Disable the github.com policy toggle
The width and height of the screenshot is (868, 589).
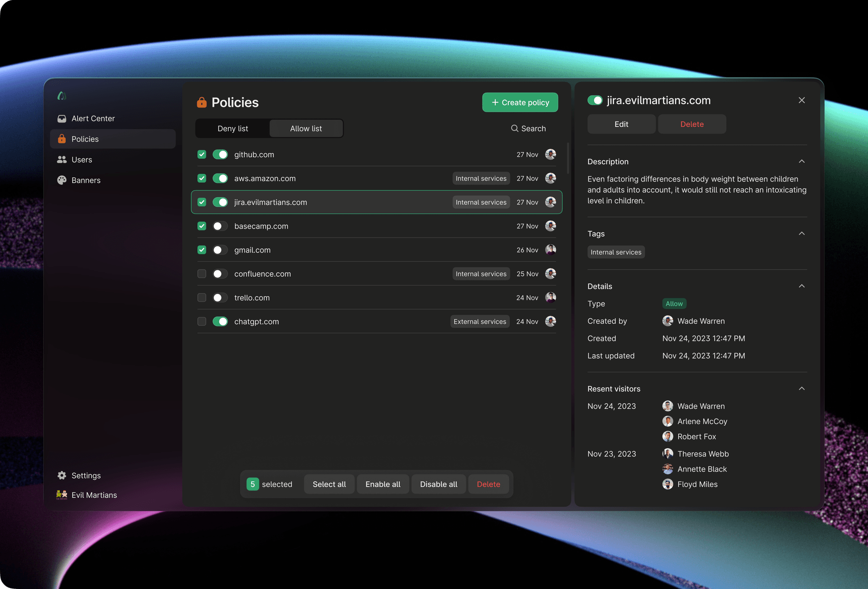click(220, 154)
